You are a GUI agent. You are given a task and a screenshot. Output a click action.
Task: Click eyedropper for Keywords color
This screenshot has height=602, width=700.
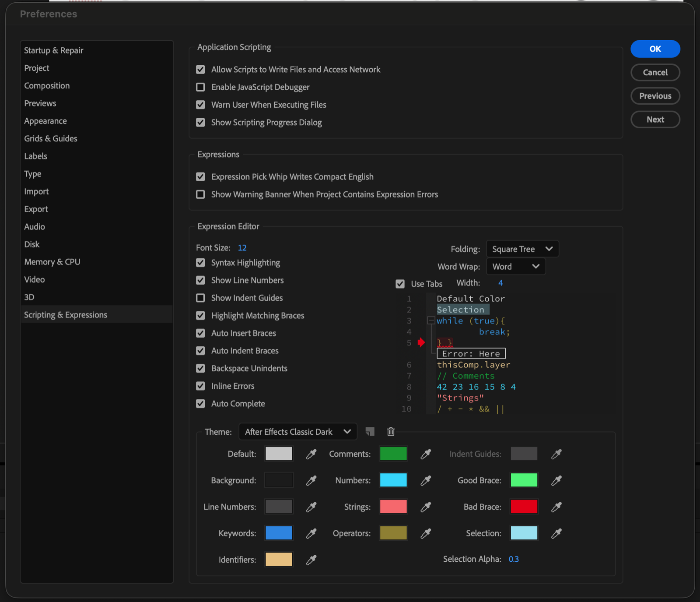tap(311, 533)
